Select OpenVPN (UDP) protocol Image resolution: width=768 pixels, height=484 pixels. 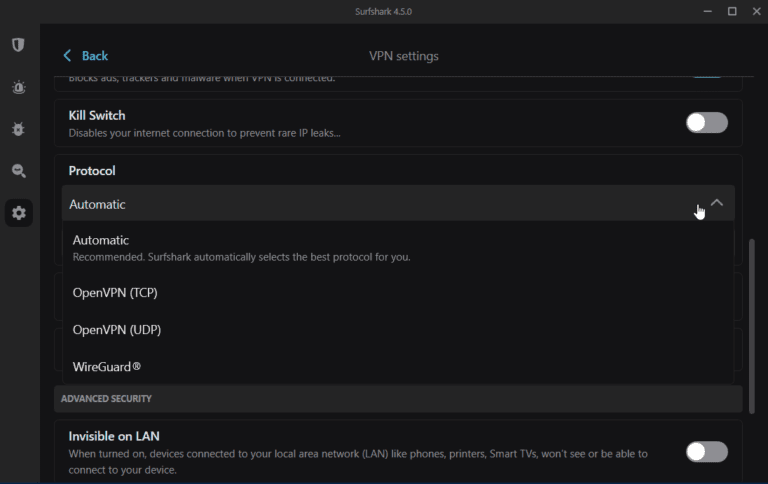pos(116,330)
